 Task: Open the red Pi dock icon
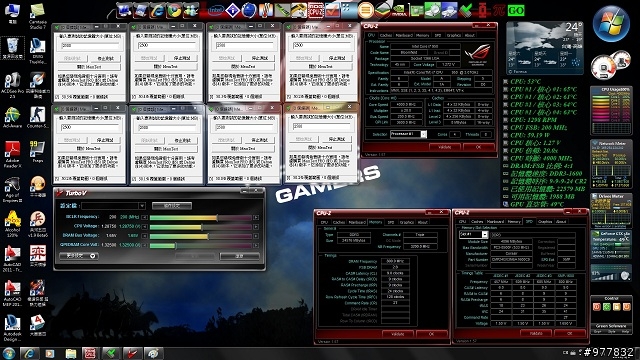[499, 10]
